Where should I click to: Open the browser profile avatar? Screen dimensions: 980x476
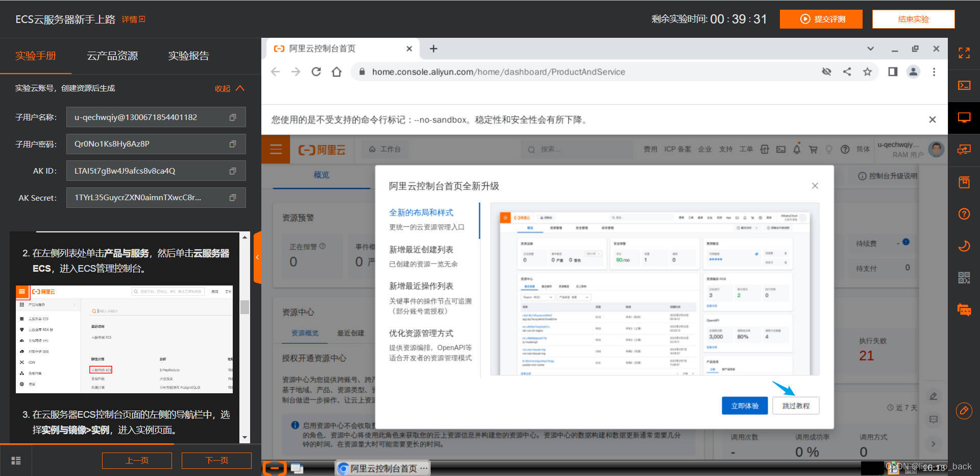(913, 72)
